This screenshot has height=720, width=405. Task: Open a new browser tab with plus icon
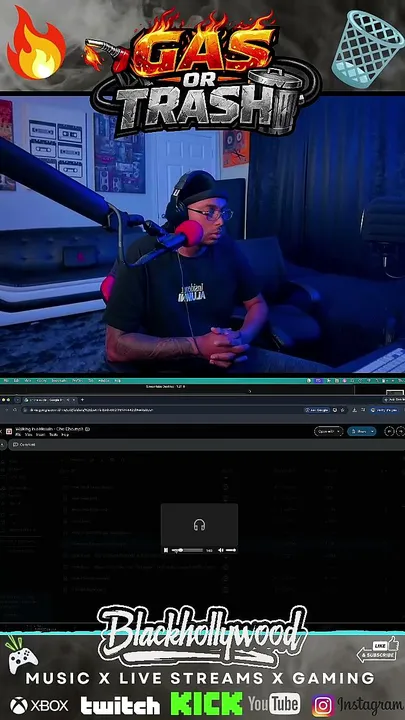(x=82, y=400)
